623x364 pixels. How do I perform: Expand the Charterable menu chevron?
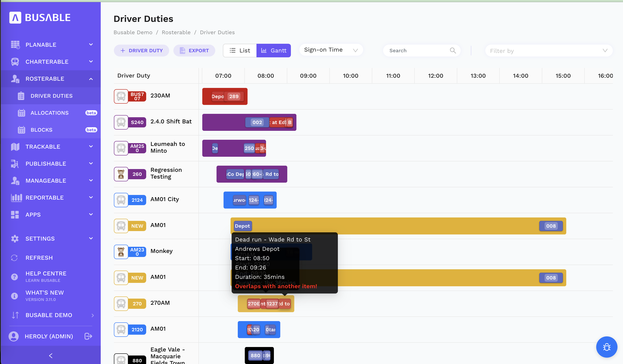pos(91,62)
